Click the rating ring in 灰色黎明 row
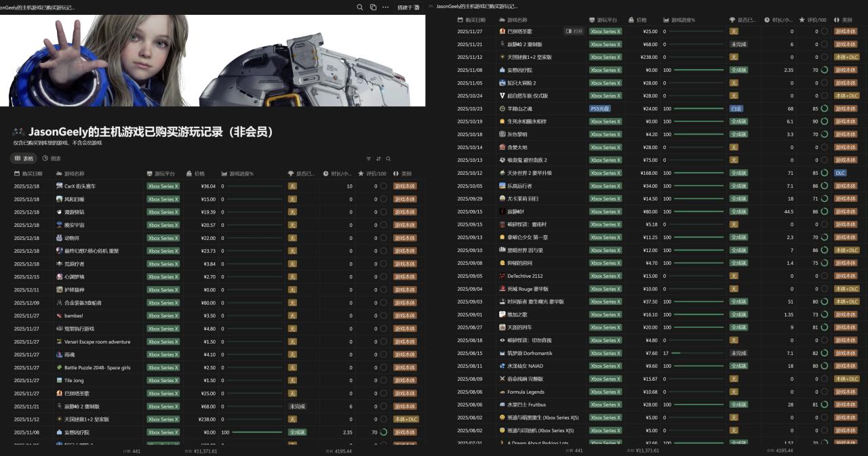This screenshot has height=456, width=868. [824, 134]
